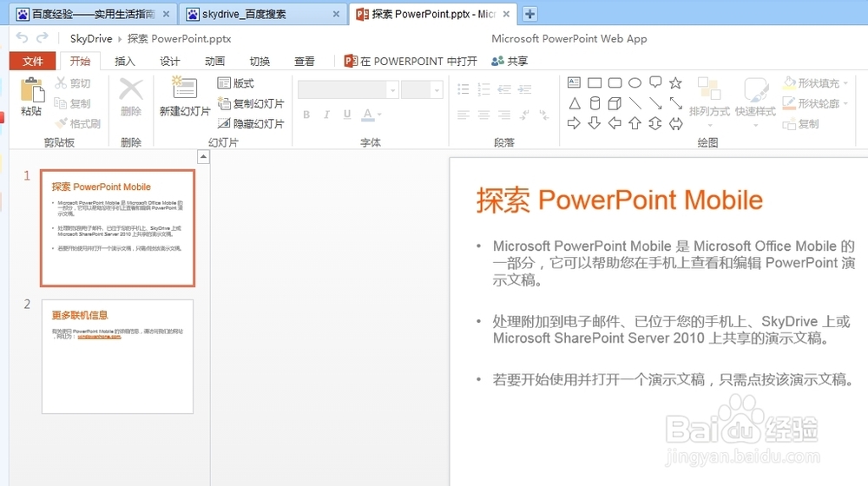The width and height of the screenshot is (868, 486).
Task: Select the straight line shape
Action: 635,103
